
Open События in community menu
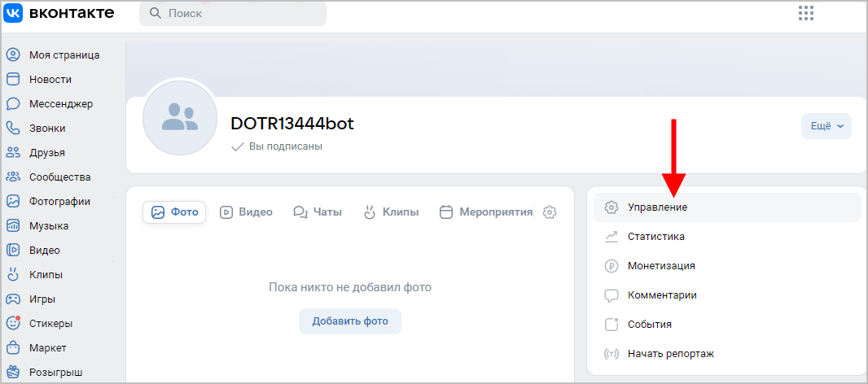coord(727,325)
